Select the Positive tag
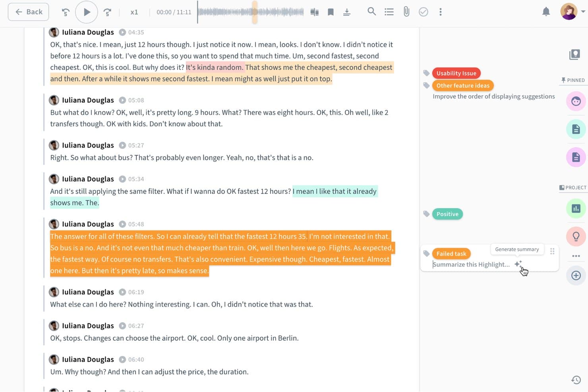The width and height of the screenshot is (588, 392). point(447,214)
